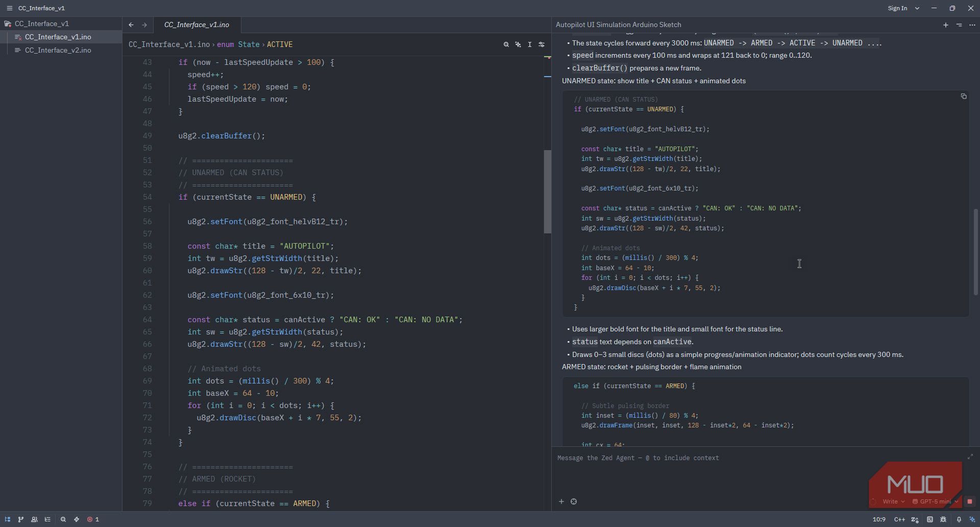Click the "// Subtle pulsing border" comment in agent panel
The width and height of the screenshot is (980, 527).
[x=625, y=406]
